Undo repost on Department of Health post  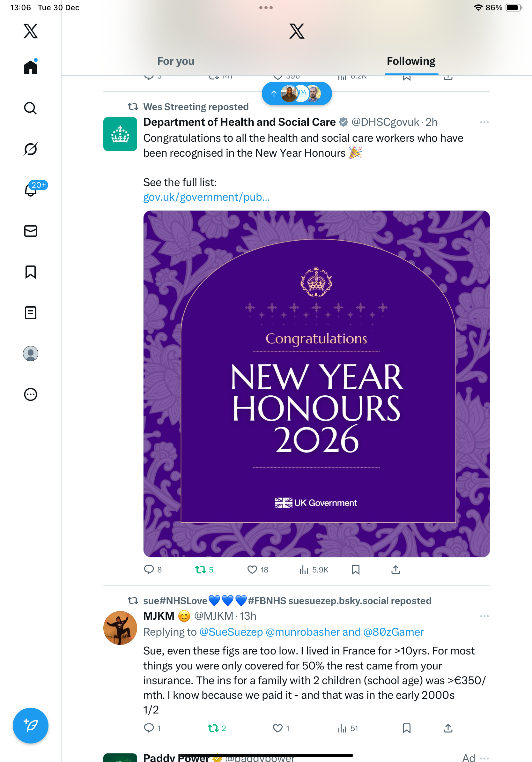click(x=201, y=570)
